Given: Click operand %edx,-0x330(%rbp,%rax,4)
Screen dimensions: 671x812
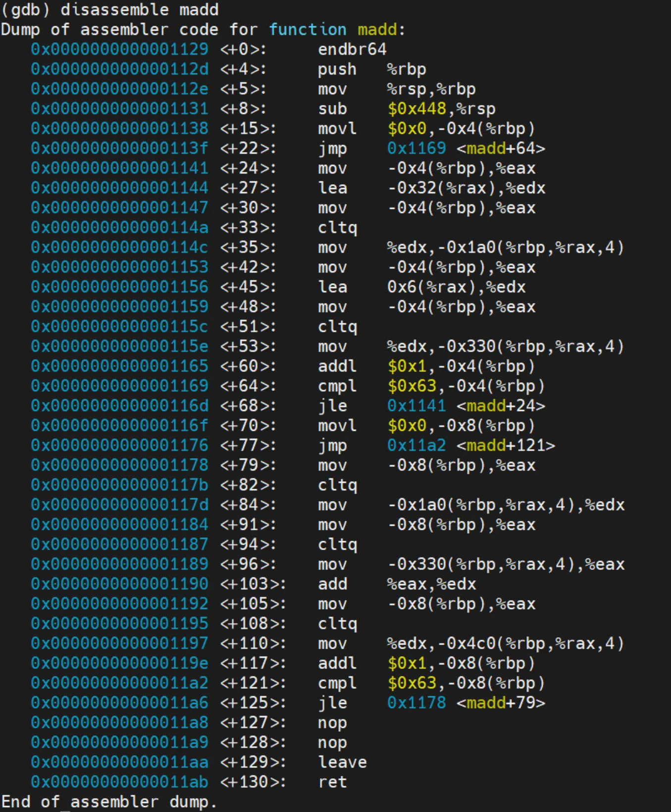Looking at the screenshot, I should pos(505,346).
